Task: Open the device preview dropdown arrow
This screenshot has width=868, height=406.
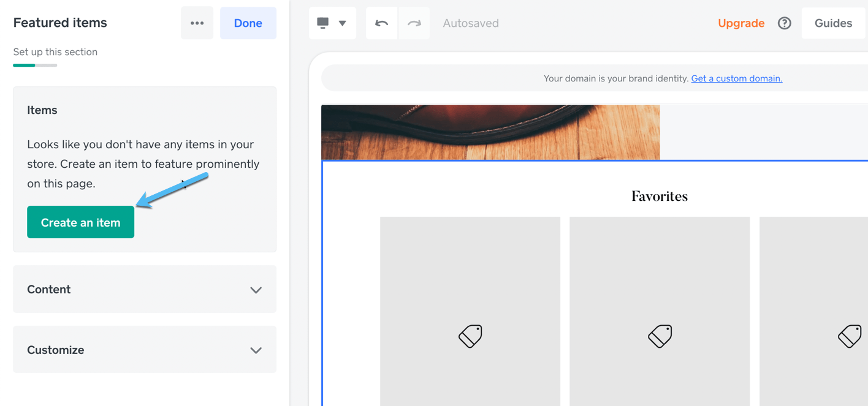Action: [341, 23]
